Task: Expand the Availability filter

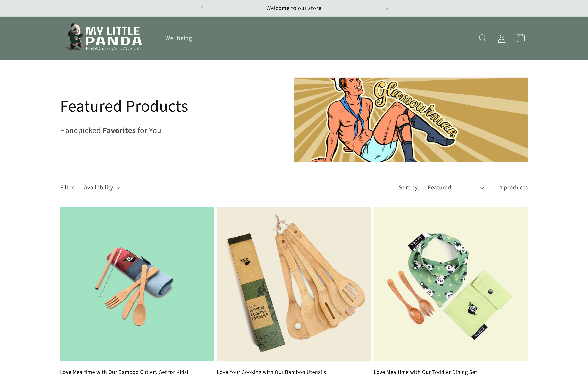Action: click(102, 187)
